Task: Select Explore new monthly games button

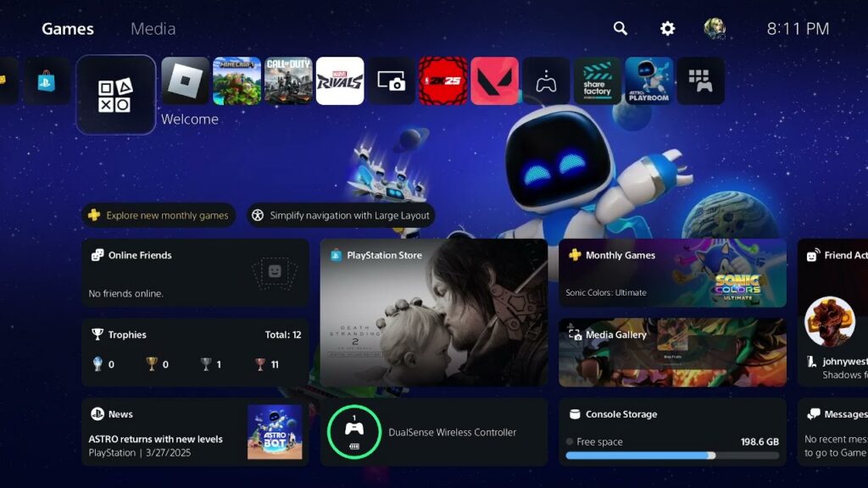Action: pos(159,215)
